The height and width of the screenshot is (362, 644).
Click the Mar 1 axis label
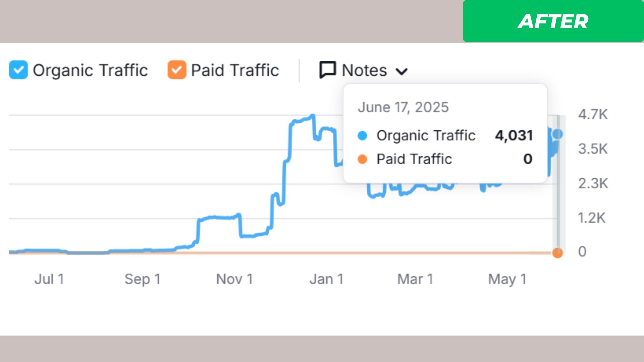click(415, 279)
